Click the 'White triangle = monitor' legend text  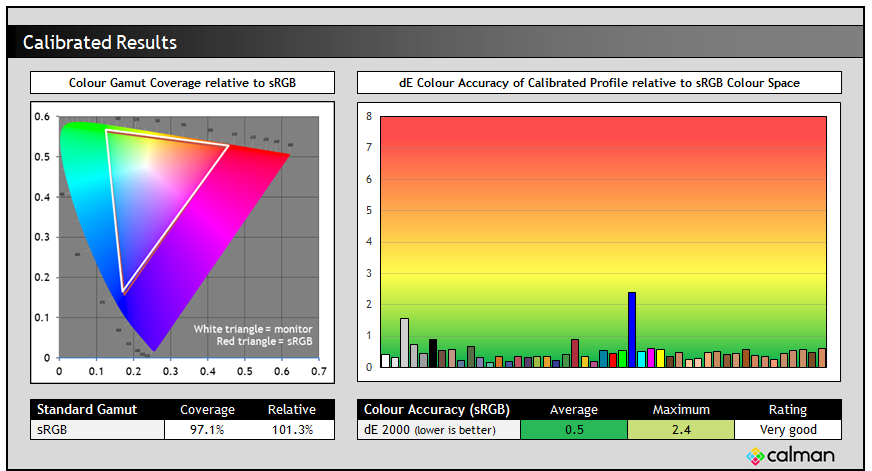click(x=253, y=329)
